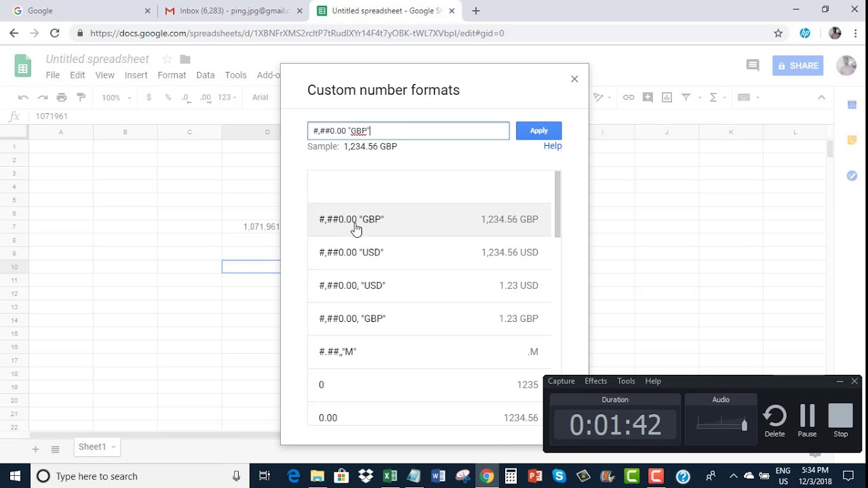Open the Calendar side panel icon

click(x=852, y=104)
